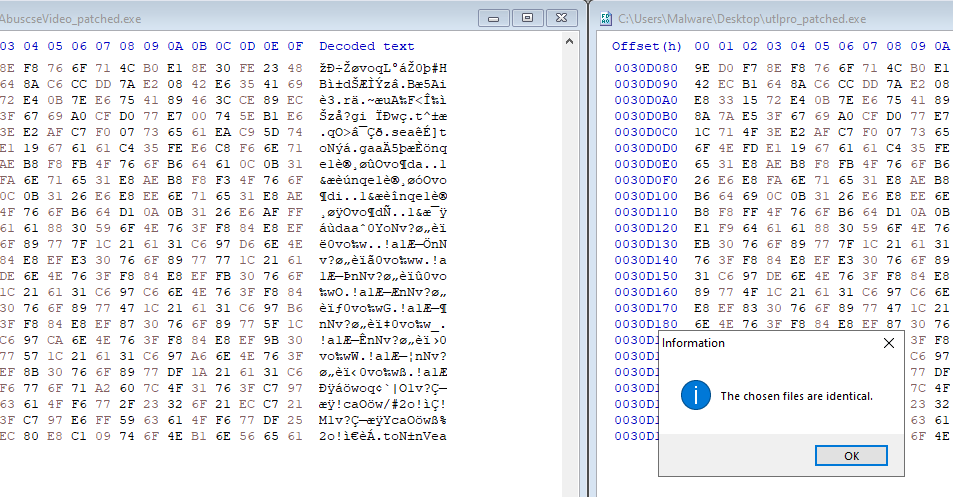The width and height of the screenshot is (953, 497).
Task: Click byte 4F in row 0030D160
Action: click(750, 292)
